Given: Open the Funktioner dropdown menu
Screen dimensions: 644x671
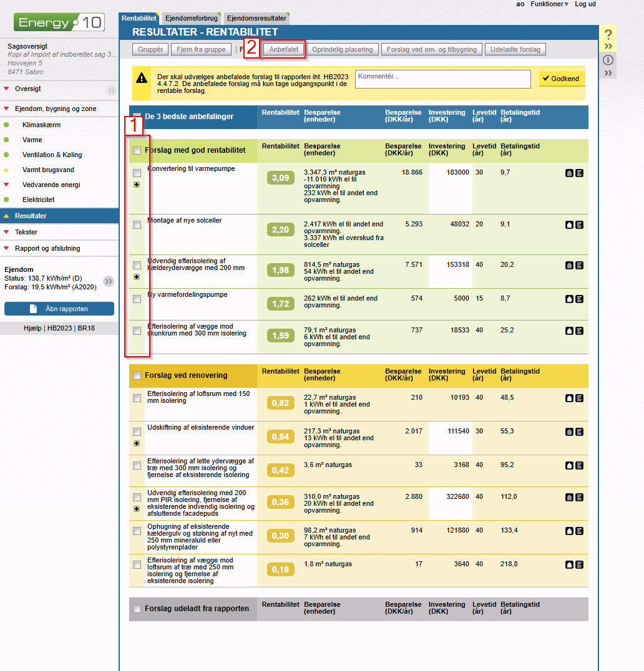Looking at the screenshot, I should [x=549, y=4].
